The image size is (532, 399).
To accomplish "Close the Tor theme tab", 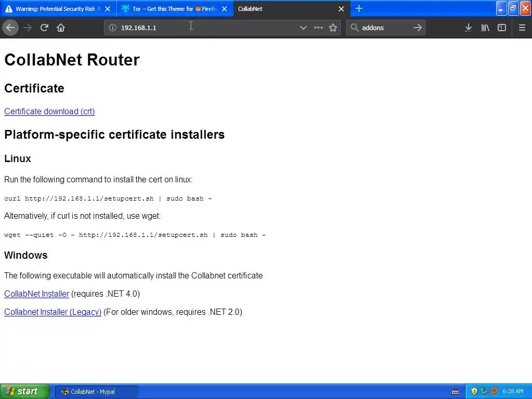I will coord(224,9).
